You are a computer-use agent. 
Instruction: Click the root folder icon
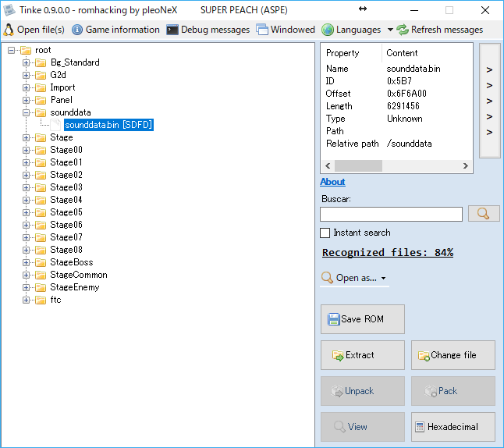tap(26, 50)
